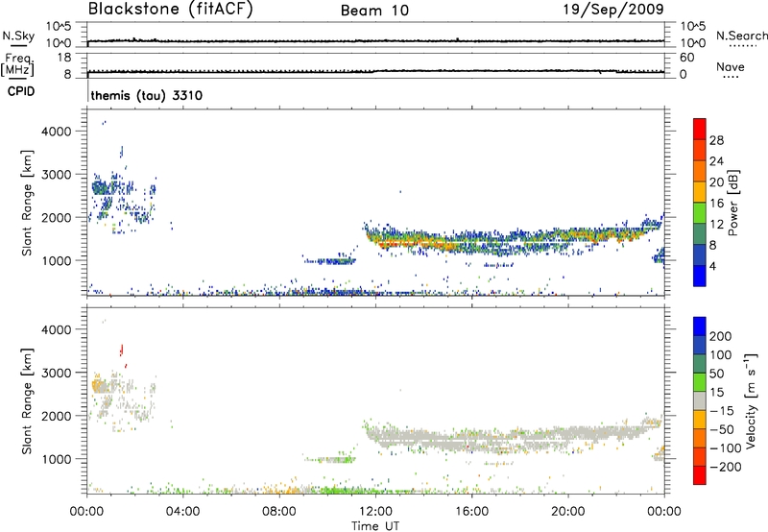Click the '10^5' left tick of noise panel
Screen dimensions: 768x532
(59, 27)
